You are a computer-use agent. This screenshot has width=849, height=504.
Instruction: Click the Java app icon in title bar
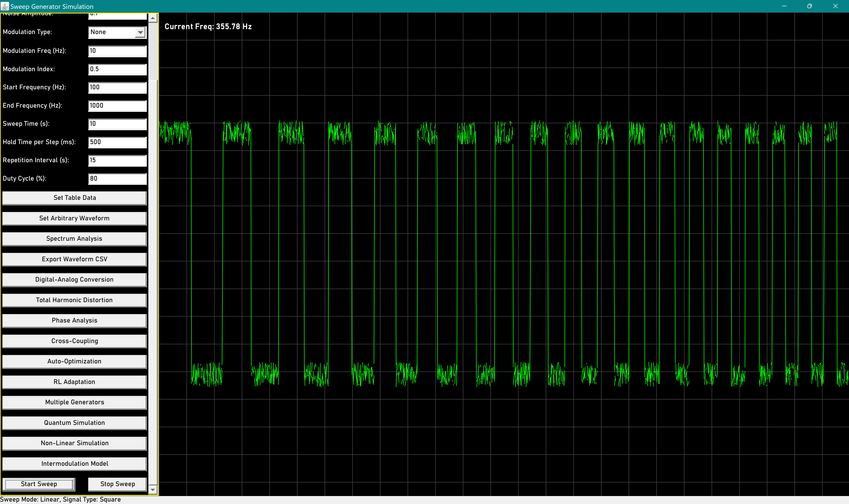(5, 6)
